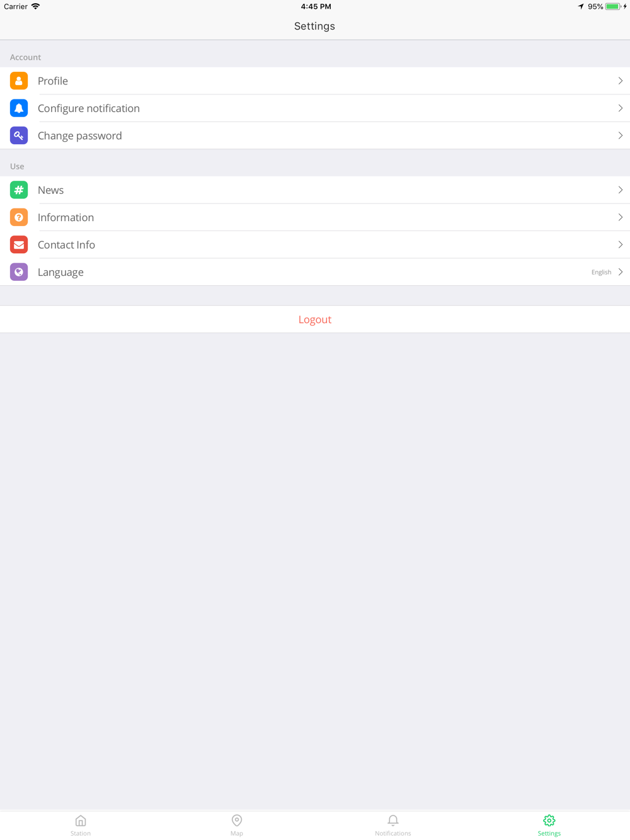The width and height of the screenshot is (630, 840).
Task: Tap the orange Profile person icon
Action: pos(19,81)
